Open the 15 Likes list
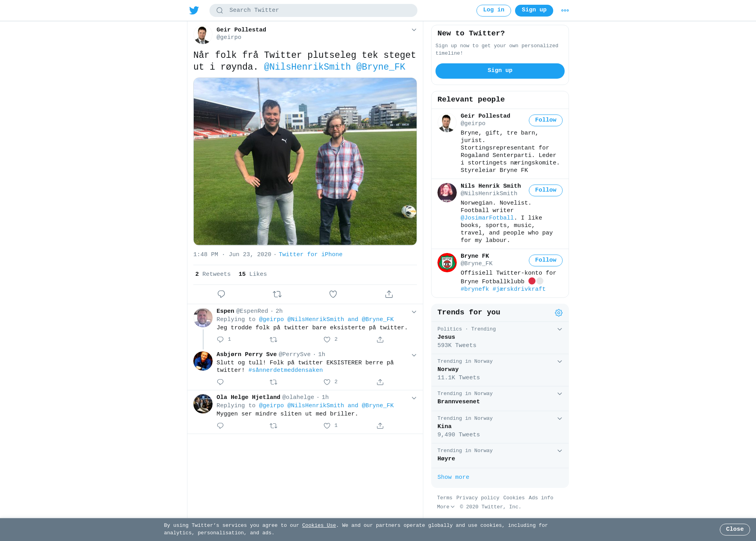 pyautogui.click(x=253, y=274)
